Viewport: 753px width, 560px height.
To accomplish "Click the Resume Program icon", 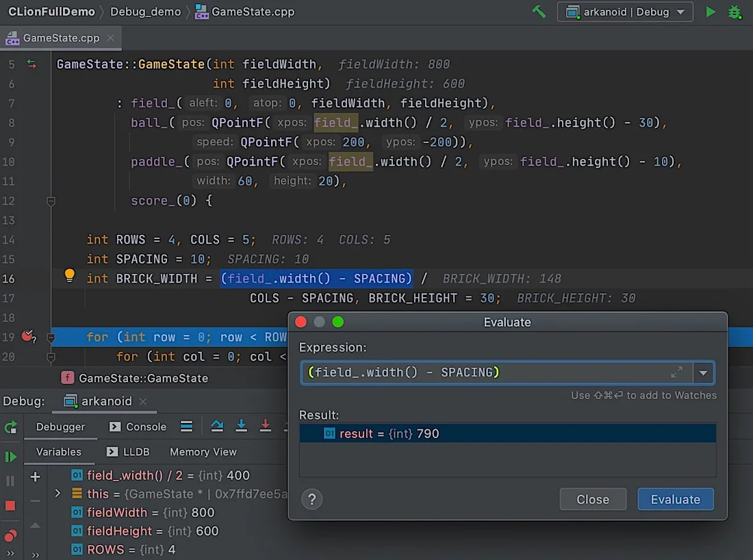I will click(x=10, y=457).
